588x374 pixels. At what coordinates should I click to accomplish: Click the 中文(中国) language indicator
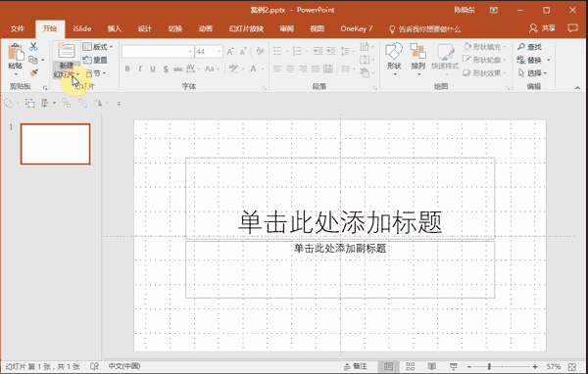(124, 366)
